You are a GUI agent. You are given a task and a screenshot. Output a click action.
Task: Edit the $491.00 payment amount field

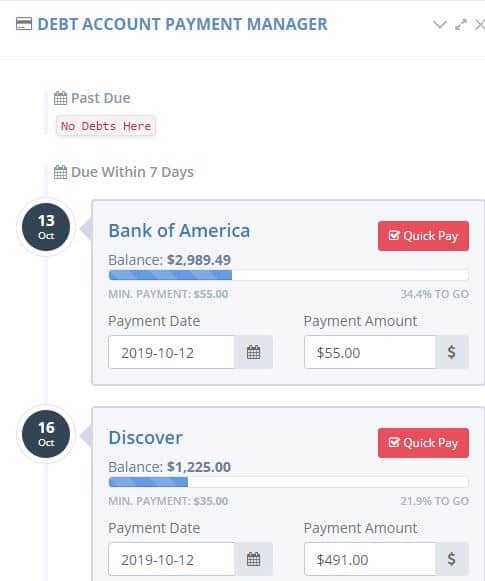click(370, 559)
